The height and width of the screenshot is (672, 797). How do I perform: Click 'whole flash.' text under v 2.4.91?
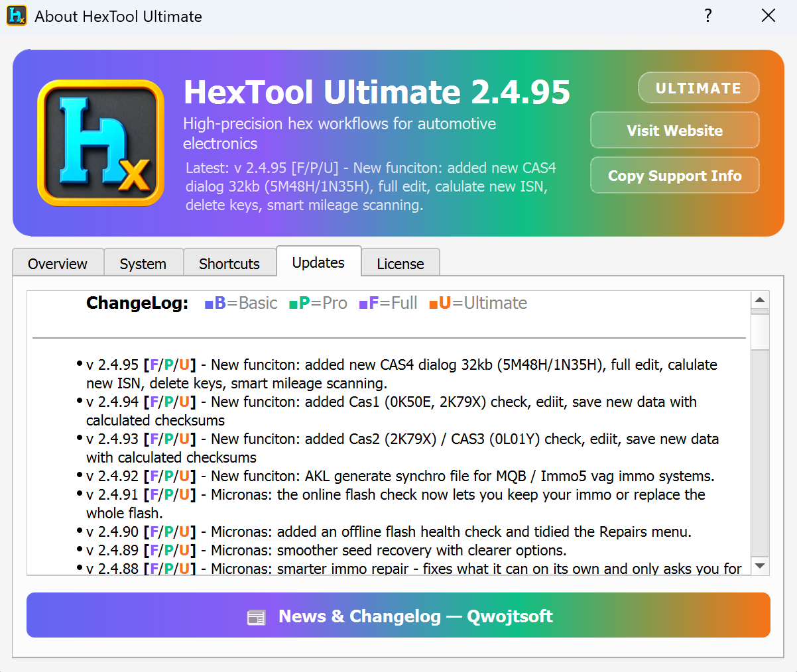click(x=124, y=513)
